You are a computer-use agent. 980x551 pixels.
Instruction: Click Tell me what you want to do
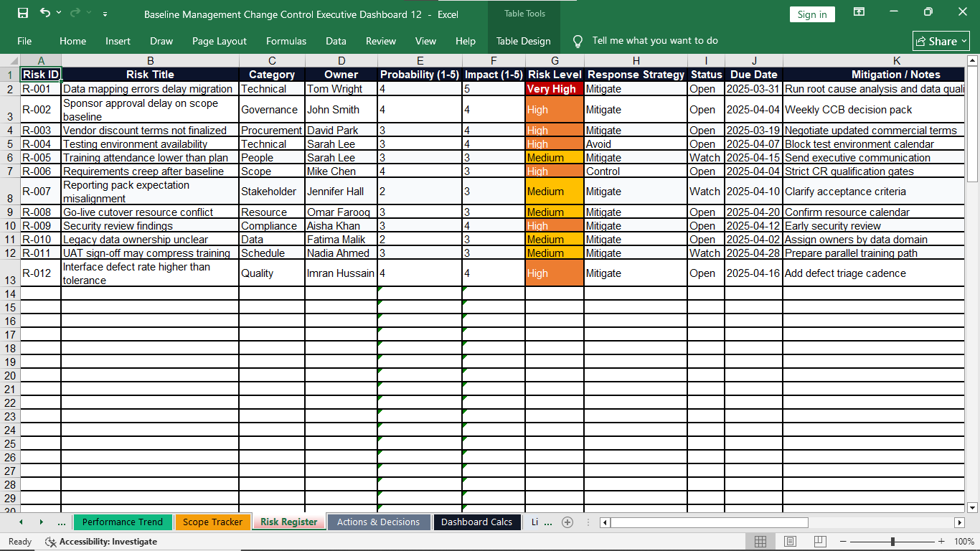655,41
